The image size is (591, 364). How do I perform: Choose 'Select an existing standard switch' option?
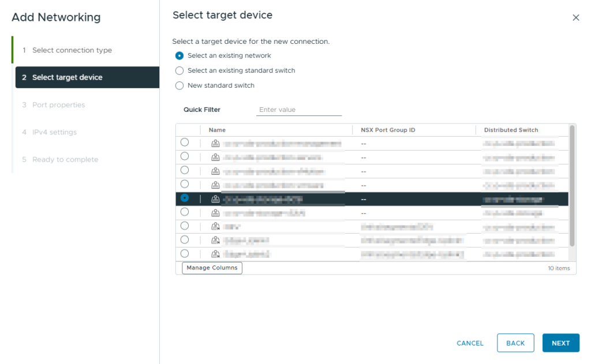point(179,70)
